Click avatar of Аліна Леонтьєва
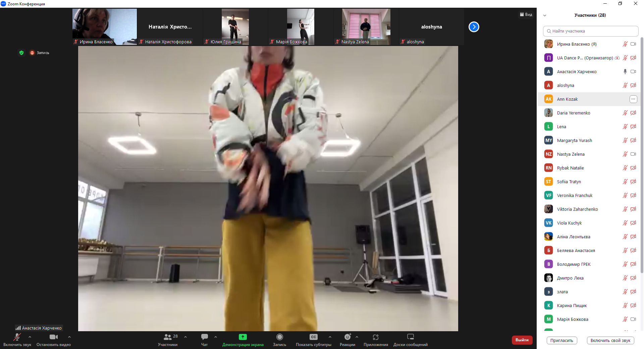This screenshot has height=349, width=644. click(548, 237)
